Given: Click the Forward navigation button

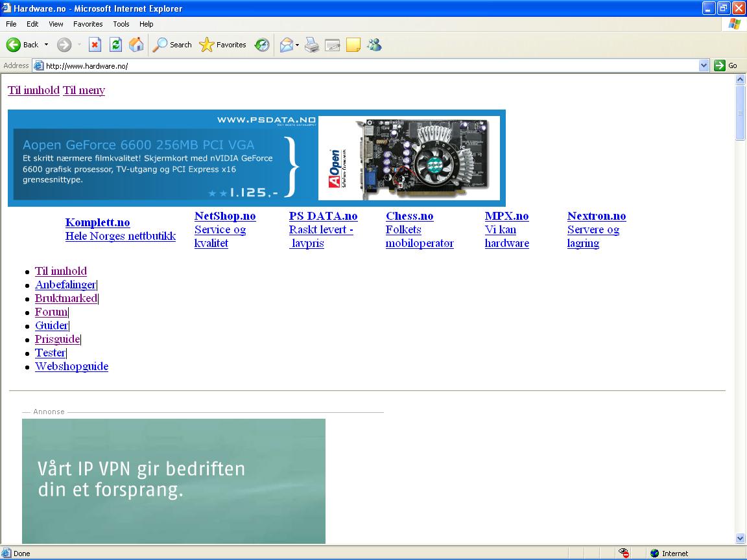Looking at the screenshot, I should click(64, 45).
